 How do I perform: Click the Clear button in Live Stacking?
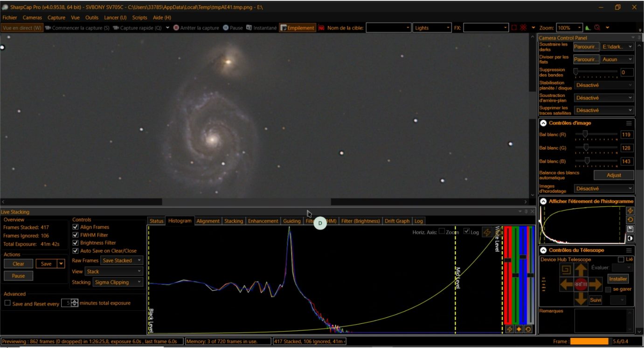pyautogui.click(x=18, y=264)
